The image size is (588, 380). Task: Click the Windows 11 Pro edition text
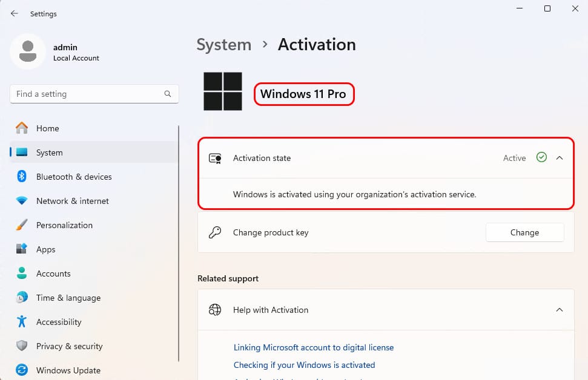click(x=303, y=94)
